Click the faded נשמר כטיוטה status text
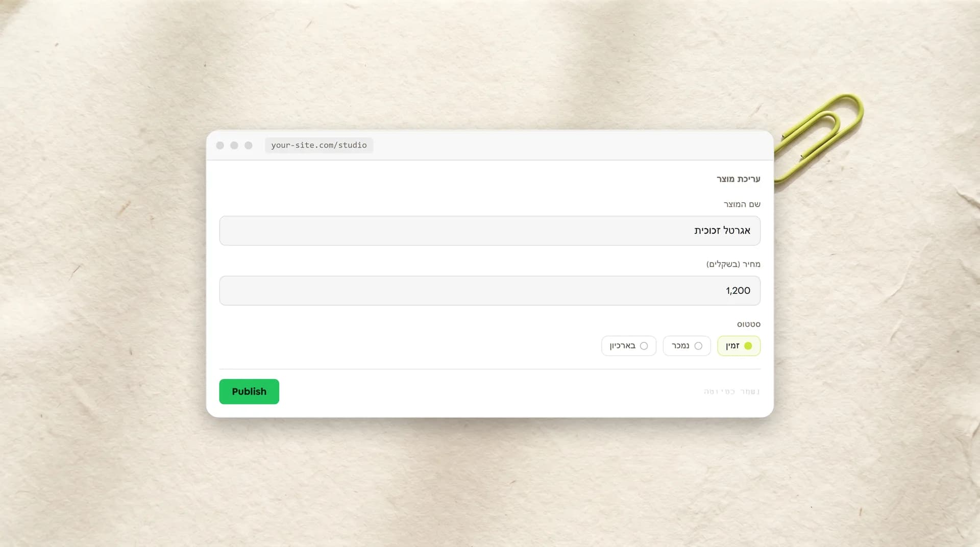 pyautogui.click(x=732, y=392)
